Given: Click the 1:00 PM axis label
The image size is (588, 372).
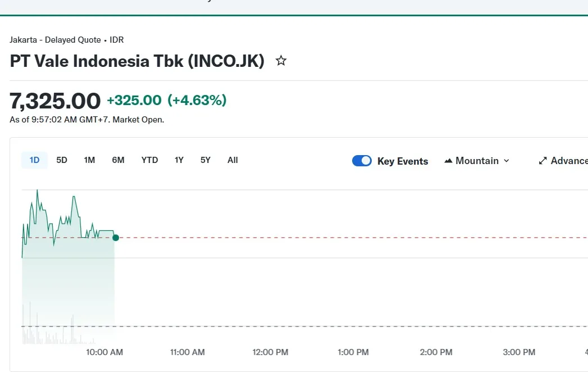Looking at the screenshot, I should pos(353,352).
